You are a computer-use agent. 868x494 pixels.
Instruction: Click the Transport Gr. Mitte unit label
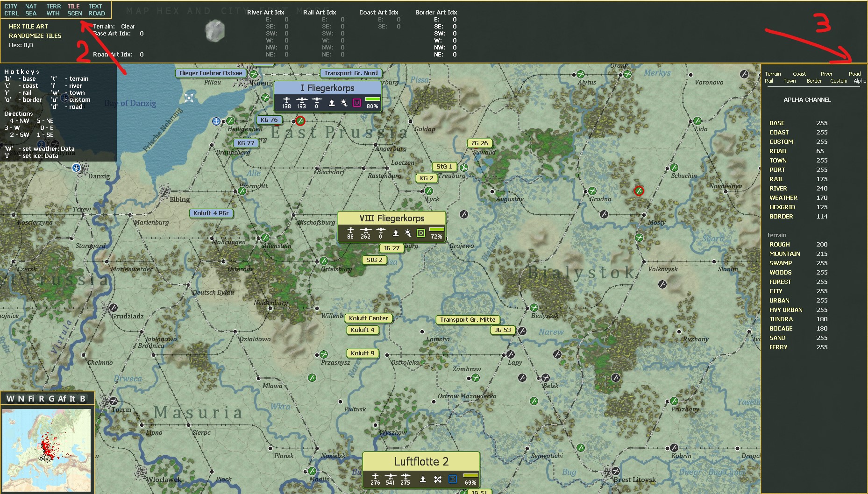click(x=468, y=320)
